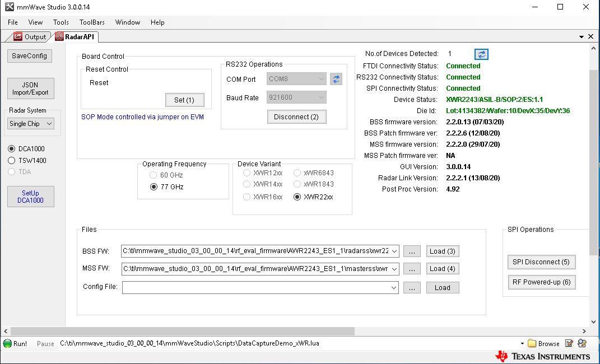Image resolution: width=600 pixels, height=364 pixels.
Task: Click the RF Powered-up (6) button
Action: point(541,282)
